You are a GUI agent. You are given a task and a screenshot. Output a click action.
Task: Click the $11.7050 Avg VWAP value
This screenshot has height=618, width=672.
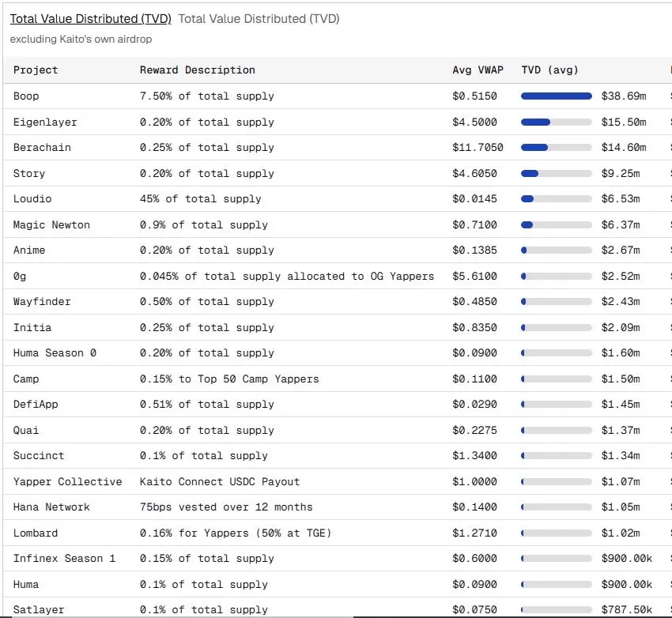click(x=478, y=148)
